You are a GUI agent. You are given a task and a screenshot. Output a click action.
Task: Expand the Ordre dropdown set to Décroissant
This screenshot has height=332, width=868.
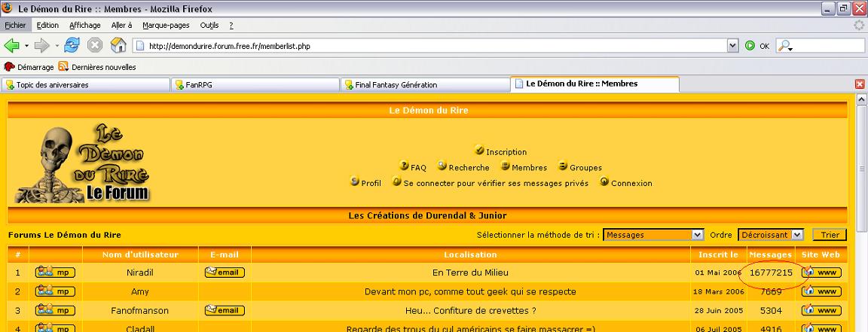770,235
